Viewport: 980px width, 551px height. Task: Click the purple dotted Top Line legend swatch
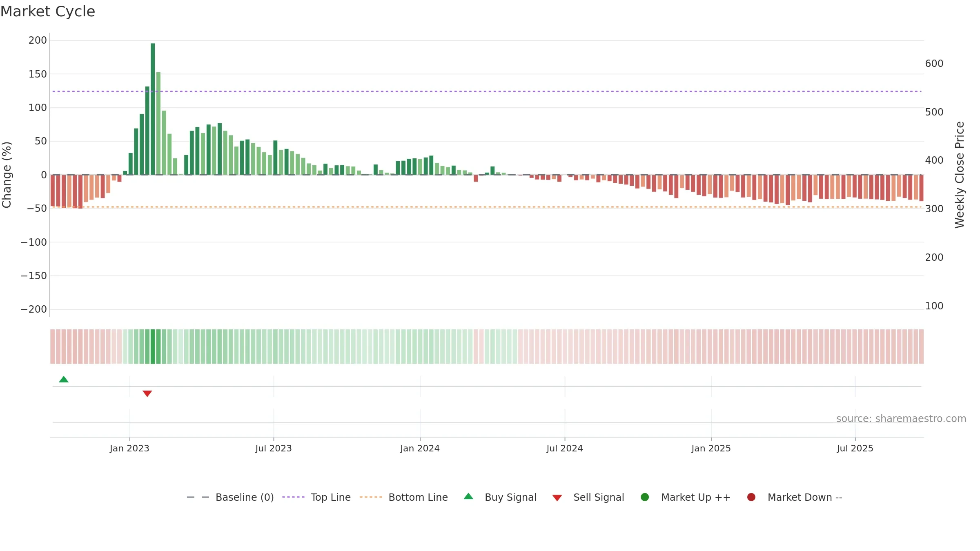pyautogui.click(x=294, y=497)
